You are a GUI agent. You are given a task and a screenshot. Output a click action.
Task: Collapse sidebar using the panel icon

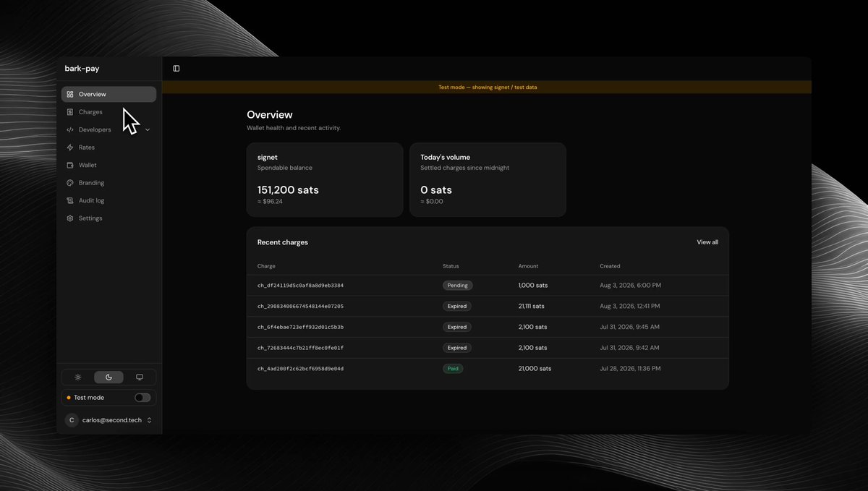(x=176, y=69)
